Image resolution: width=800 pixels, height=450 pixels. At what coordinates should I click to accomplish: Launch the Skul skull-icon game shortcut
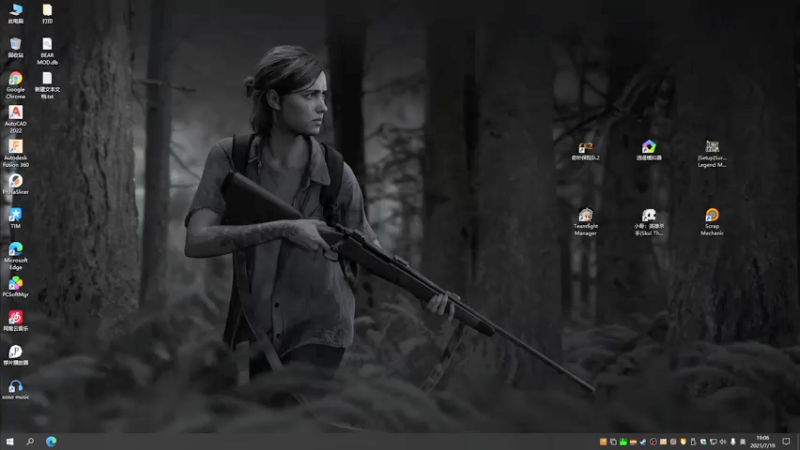[649, 222]
